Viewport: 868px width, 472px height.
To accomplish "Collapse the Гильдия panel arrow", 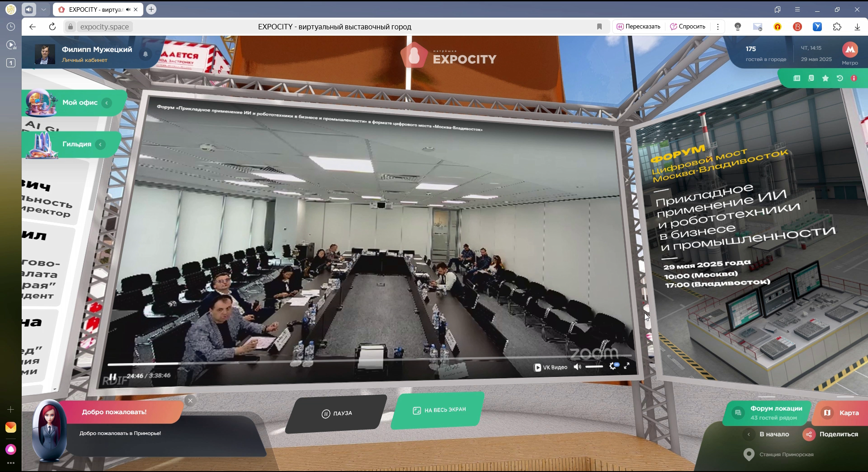I will point(101,145).
